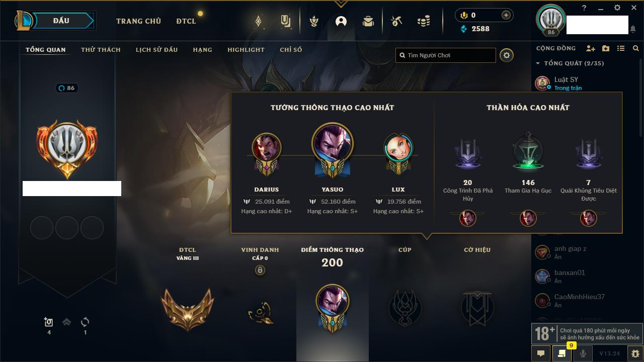
Task: Open the Loot crafting hammer icon
Action: point(396,21)
